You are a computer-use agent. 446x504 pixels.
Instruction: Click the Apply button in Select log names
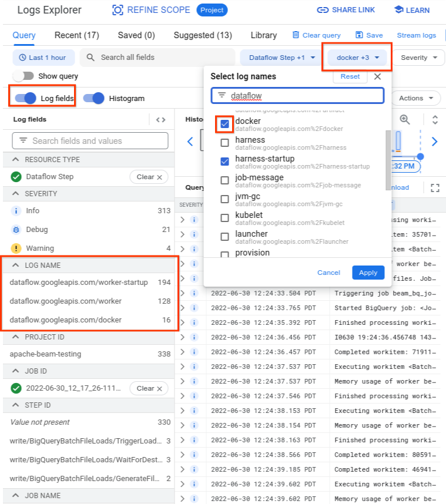[x=368, y=273]
